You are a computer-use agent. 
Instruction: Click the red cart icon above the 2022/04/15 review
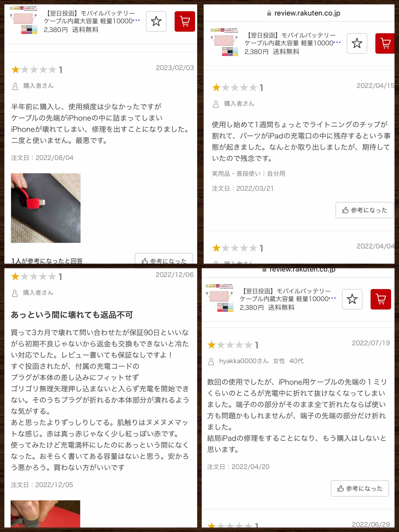point(385,43)
